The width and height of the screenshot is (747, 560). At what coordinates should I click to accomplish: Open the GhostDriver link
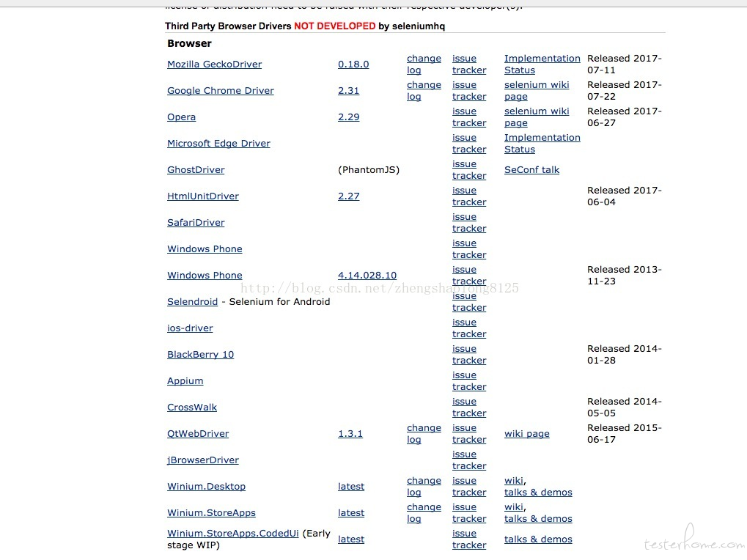coord(196,170)
